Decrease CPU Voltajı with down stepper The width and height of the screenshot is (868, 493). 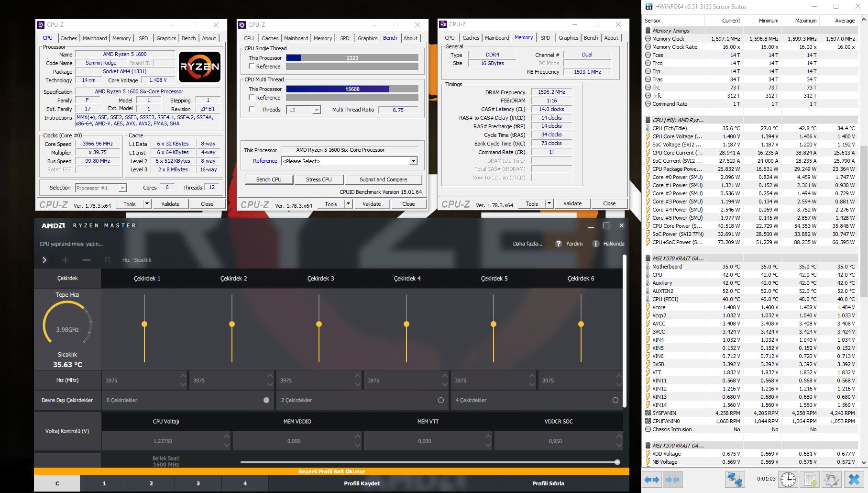coord(227,445)
